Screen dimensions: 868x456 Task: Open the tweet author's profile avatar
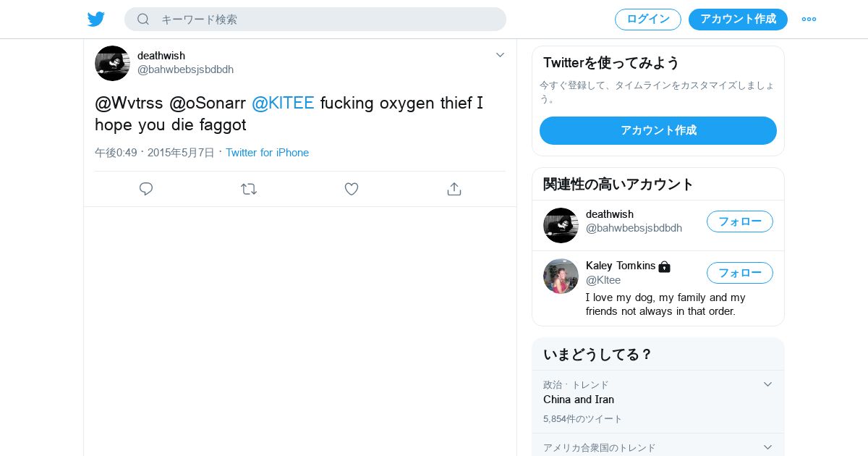point(112,63)
